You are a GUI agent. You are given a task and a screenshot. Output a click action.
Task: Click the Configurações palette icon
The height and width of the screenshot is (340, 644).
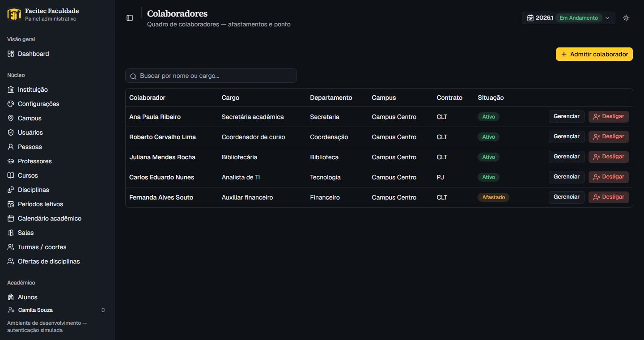point(11,104)
